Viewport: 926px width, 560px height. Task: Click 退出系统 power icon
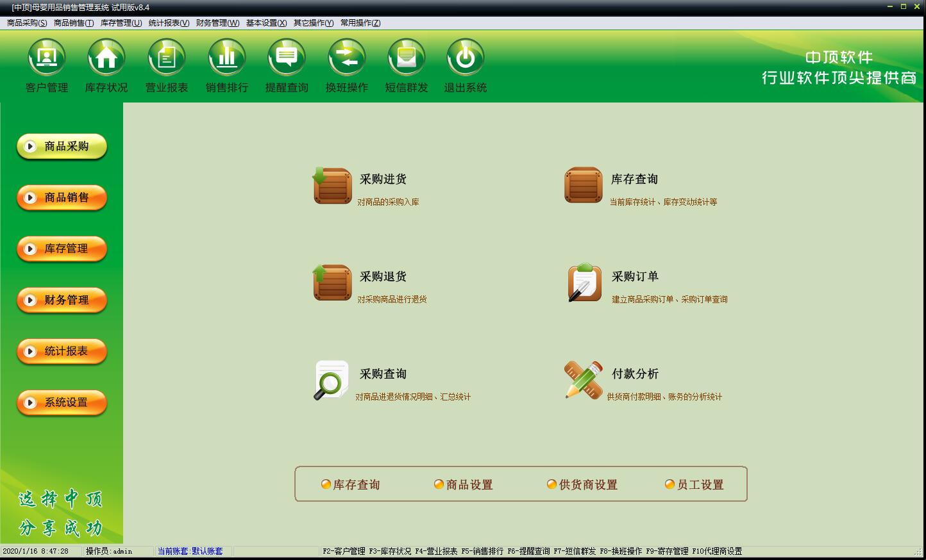point(466,58)
